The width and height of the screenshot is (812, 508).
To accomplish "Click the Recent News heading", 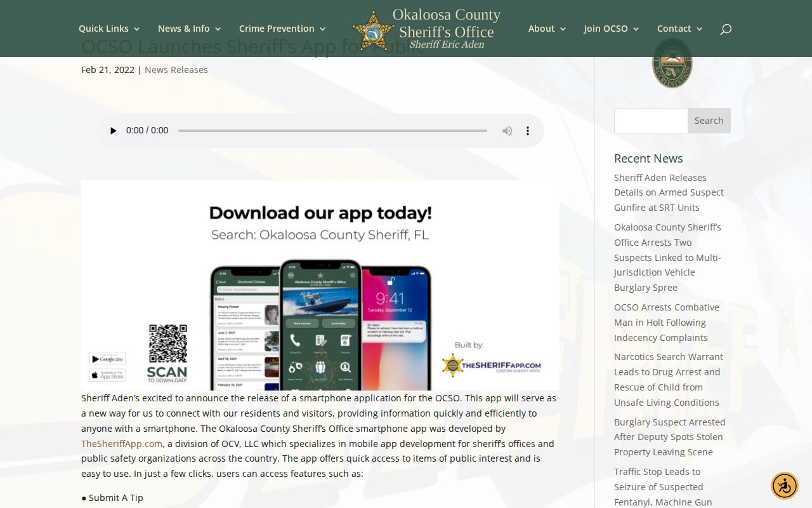I will pos(648,159).
